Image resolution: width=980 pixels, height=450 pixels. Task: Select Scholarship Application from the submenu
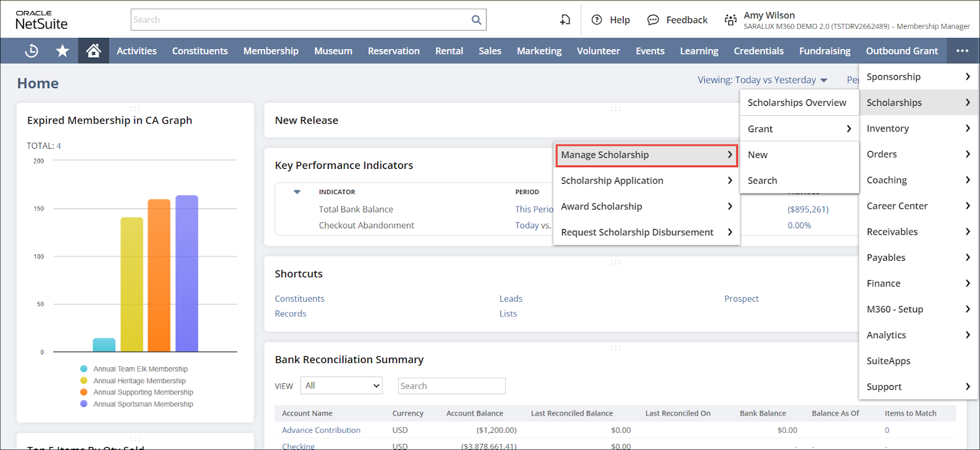[x=612, y=181]
